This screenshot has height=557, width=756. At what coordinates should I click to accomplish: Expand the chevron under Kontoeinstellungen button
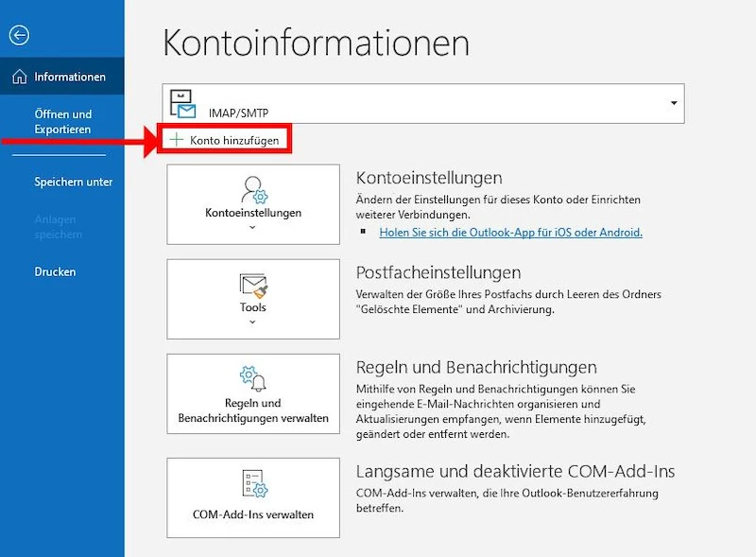tap(253, 228)
